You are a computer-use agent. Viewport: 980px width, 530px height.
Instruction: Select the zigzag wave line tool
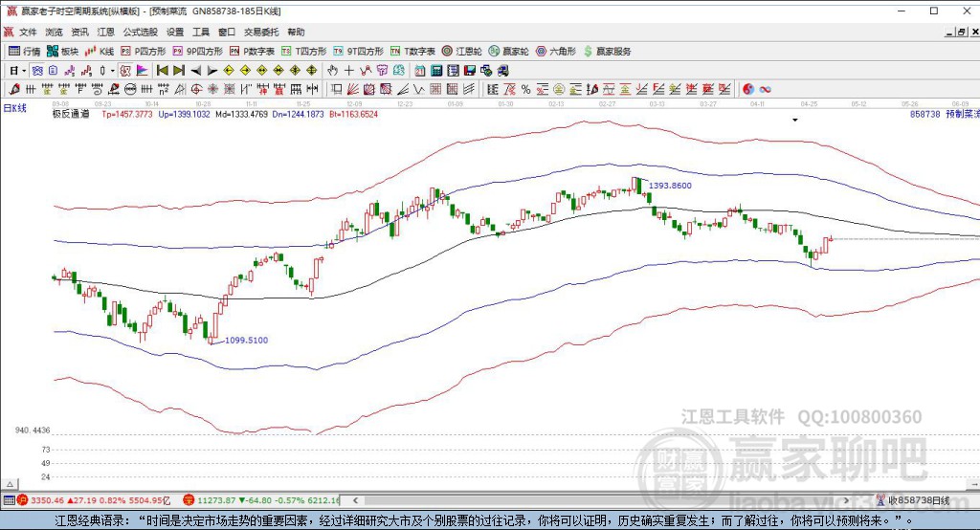coord(419,89)
